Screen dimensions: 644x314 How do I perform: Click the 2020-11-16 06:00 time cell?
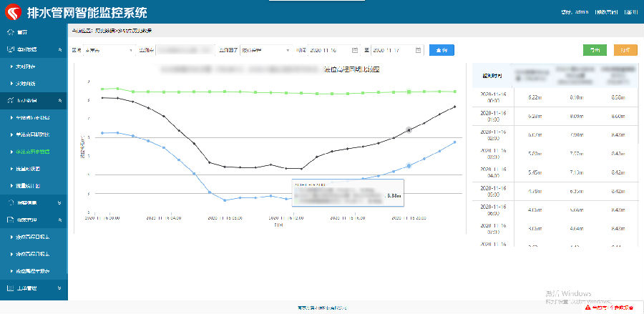pyautogui.click(x=492, y=210)
